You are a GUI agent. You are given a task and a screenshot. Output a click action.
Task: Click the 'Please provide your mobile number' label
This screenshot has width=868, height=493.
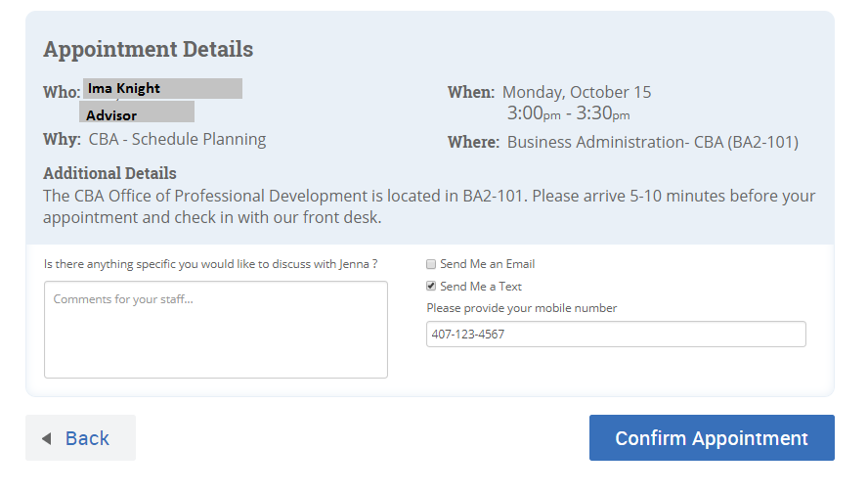click(x=521, y=308)
